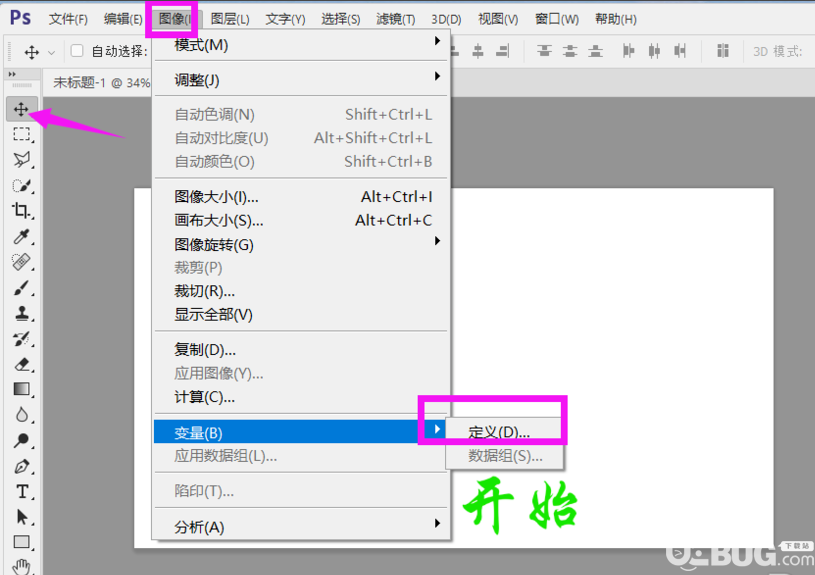Viewport: 815px width, 575px height.
Task: Open the 视图(V) menu
Action: coord(498,19)
